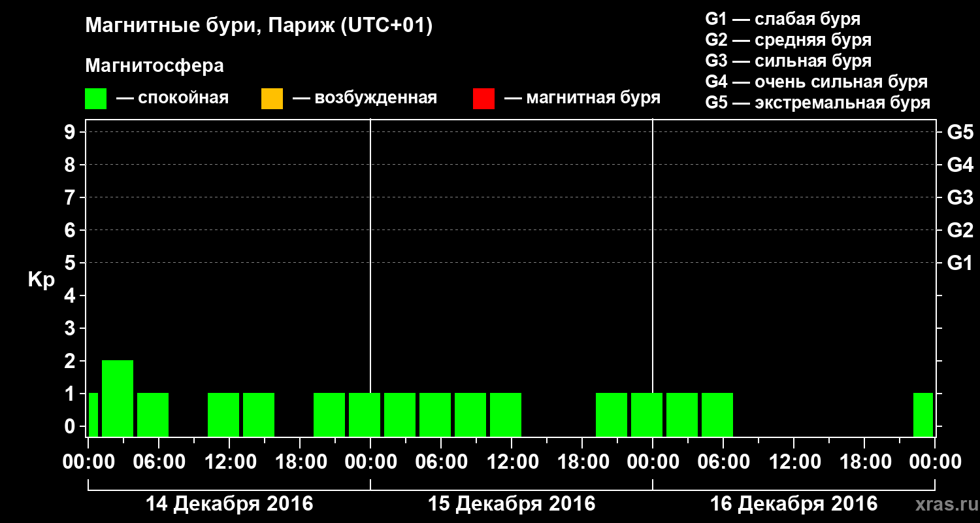
Task: Click the '15 Декабря 2016' date label
Action: pos(512,504)
